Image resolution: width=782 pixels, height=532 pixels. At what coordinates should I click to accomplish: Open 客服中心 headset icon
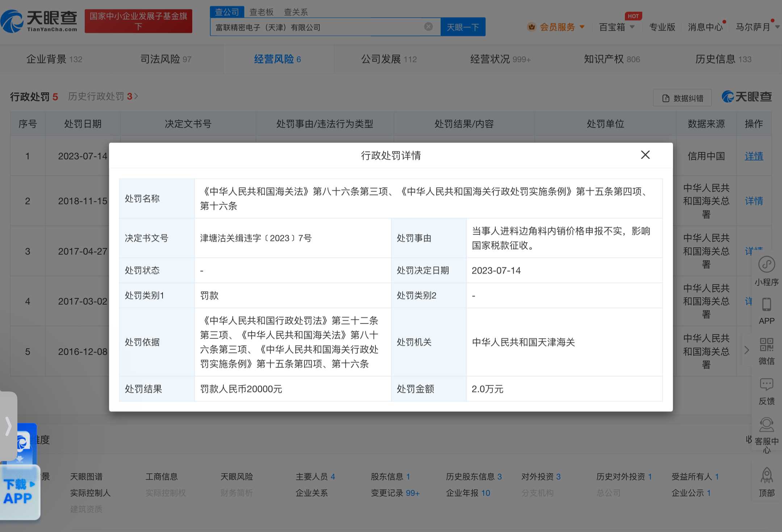[x=766, y=425]
